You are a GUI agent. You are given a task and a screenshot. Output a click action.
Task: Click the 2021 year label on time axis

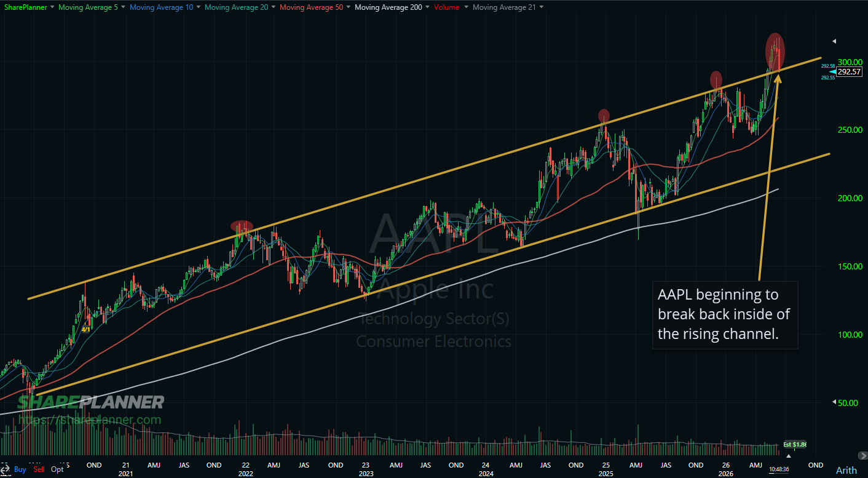tap(125, 474)
